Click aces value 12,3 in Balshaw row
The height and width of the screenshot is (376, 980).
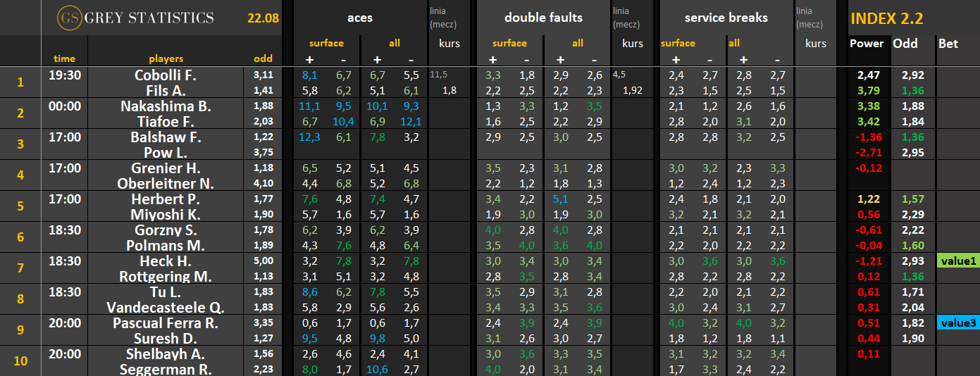[310, 137]
